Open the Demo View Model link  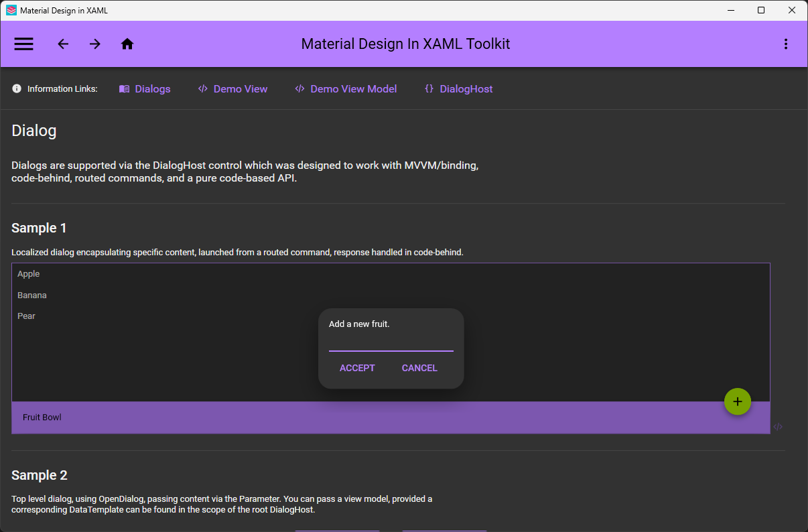coord(346,88)
